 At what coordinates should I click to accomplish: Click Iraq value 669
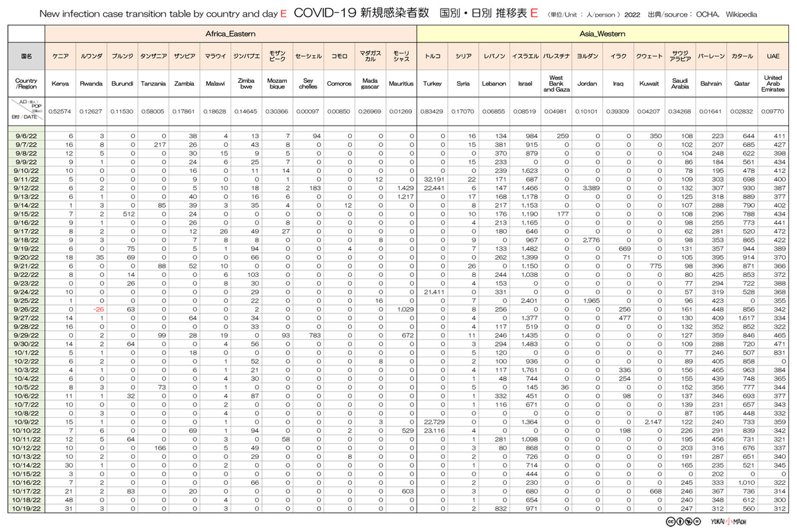pyautogui.click(x=625, y=249)
